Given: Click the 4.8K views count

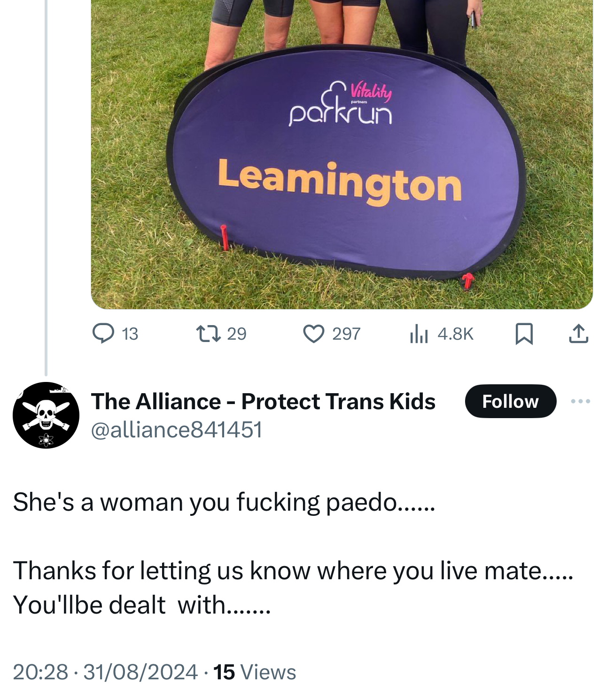Looking at the screenshot, I should 455,334.
